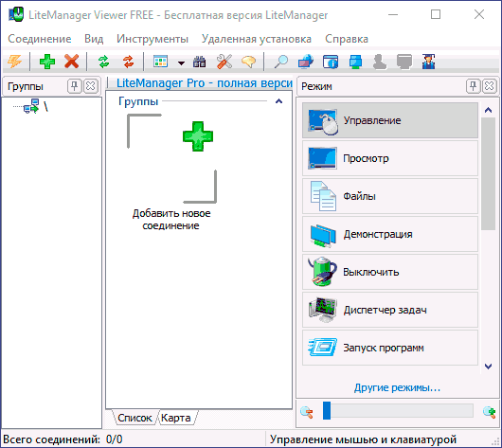
Task: Open the Соединение menu
Action: point(40,39)
